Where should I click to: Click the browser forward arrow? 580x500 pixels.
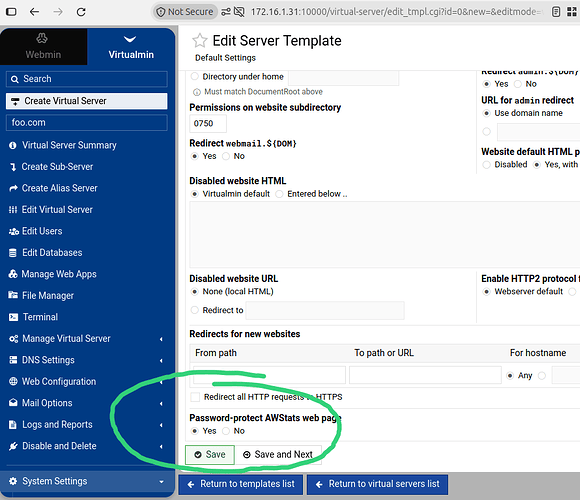(58, 12)
